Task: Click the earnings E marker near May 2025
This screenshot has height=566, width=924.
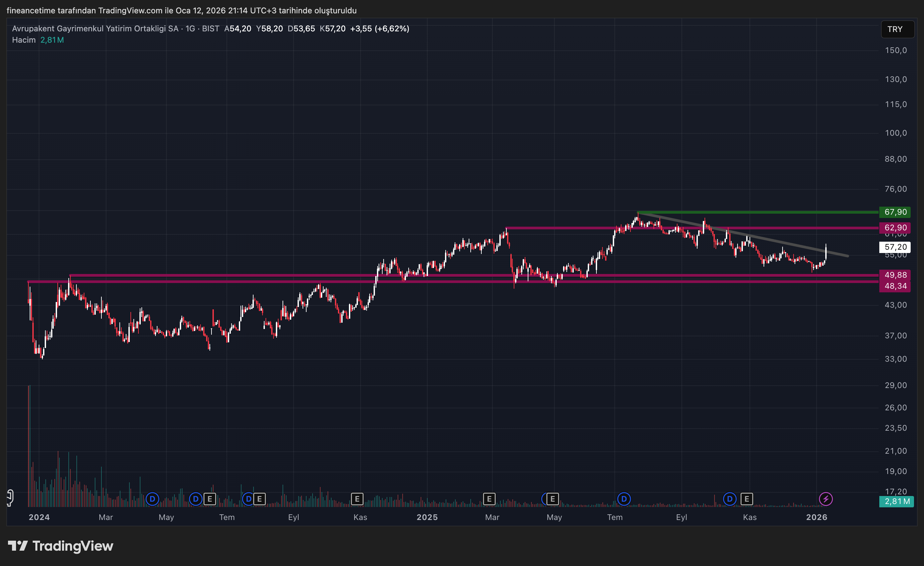Action: point(552,499)
